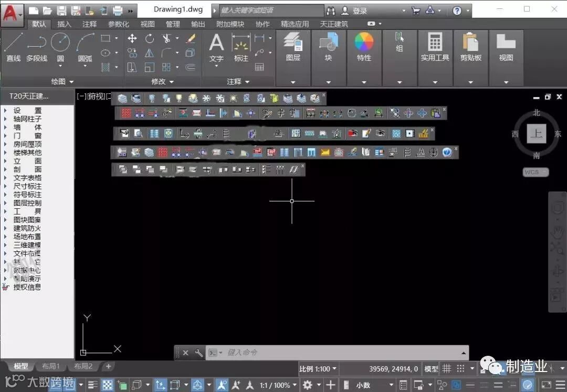Select the 直线 (Line) drawing tool
The width and height of the screenshot is (567, 392).
click(14, 47)
